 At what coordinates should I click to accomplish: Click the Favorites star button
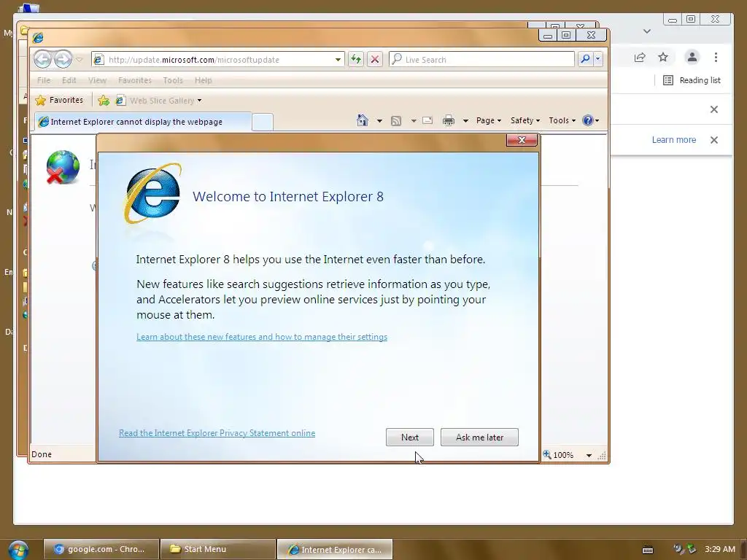click(x=59, y=100)
